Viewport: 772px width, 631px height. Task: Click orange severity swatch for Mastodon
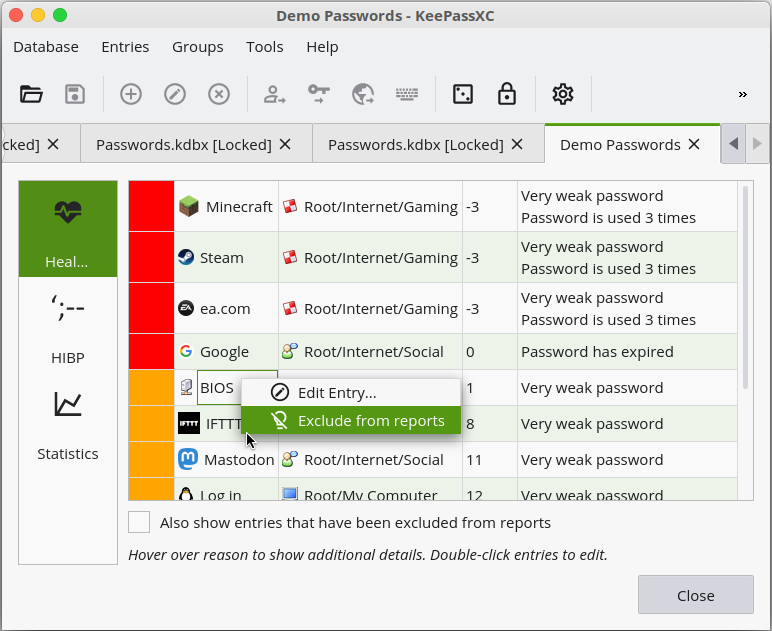coord(151,460)
